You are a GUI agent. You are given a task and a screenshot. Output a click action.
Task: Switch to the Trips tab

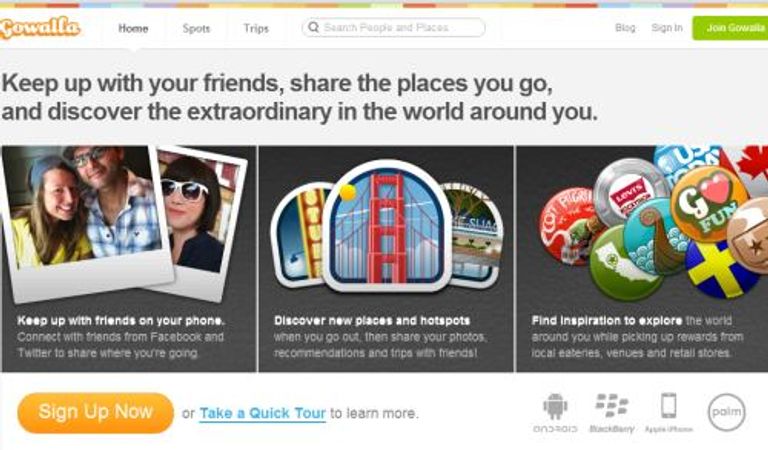pos(256,28)
